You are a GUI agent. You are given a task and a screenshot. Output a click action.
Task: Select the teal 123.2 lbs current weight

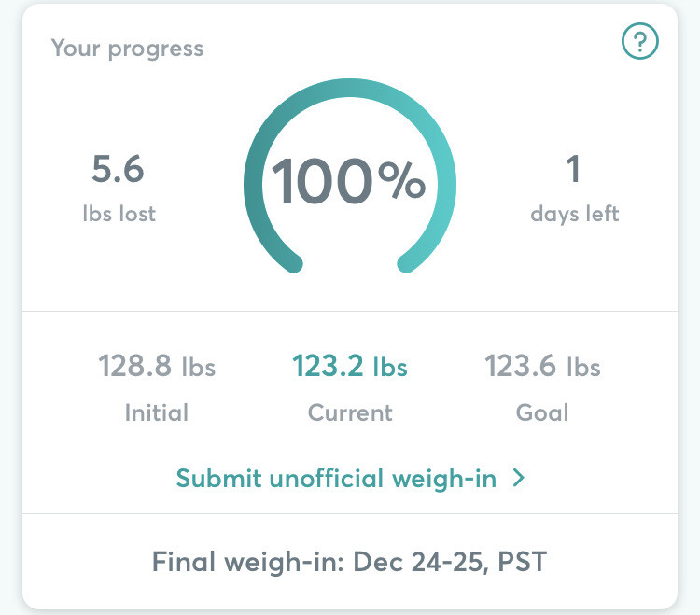click(350, 367)
